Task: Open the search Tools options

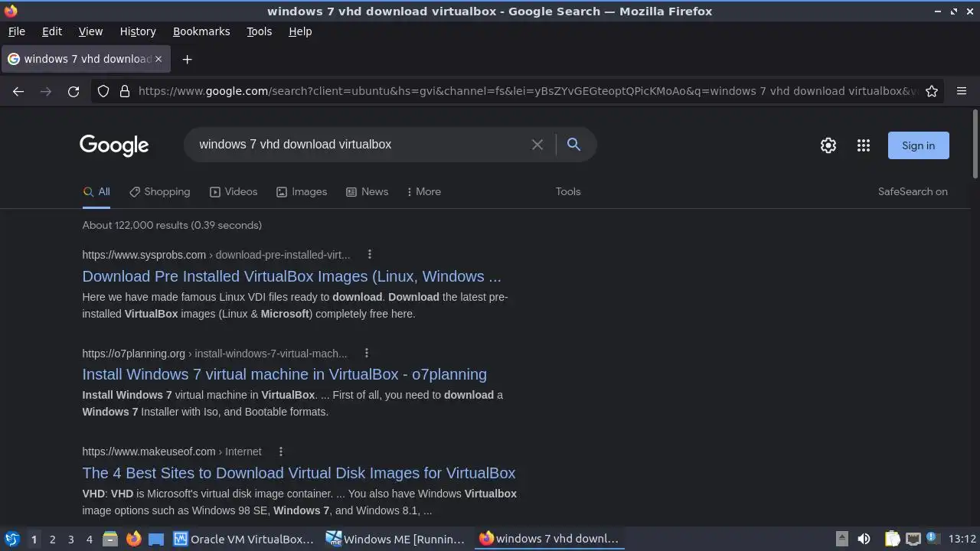Action: click(568, 191)
